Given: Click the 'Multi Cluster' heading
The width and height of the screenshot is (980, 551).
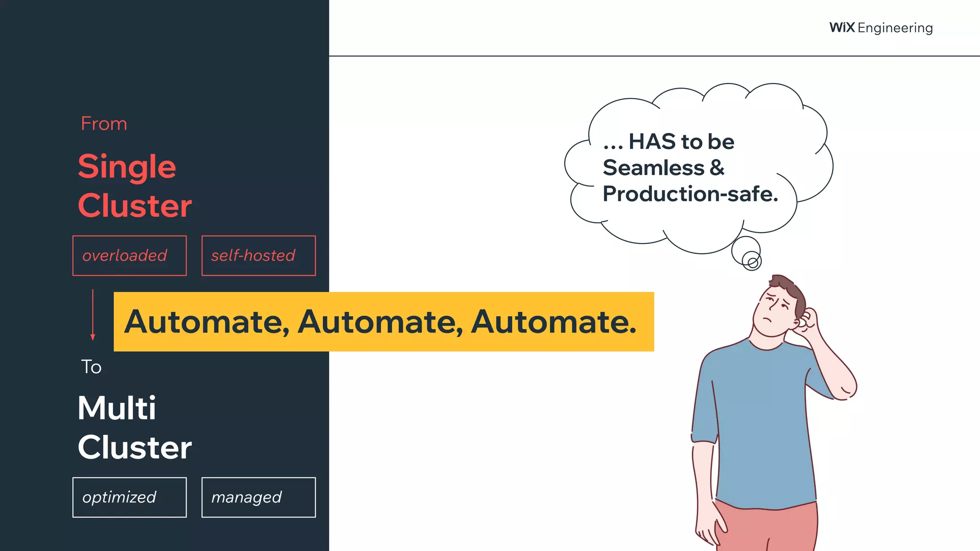Looking at the screenshot, I should click(134, 428).
